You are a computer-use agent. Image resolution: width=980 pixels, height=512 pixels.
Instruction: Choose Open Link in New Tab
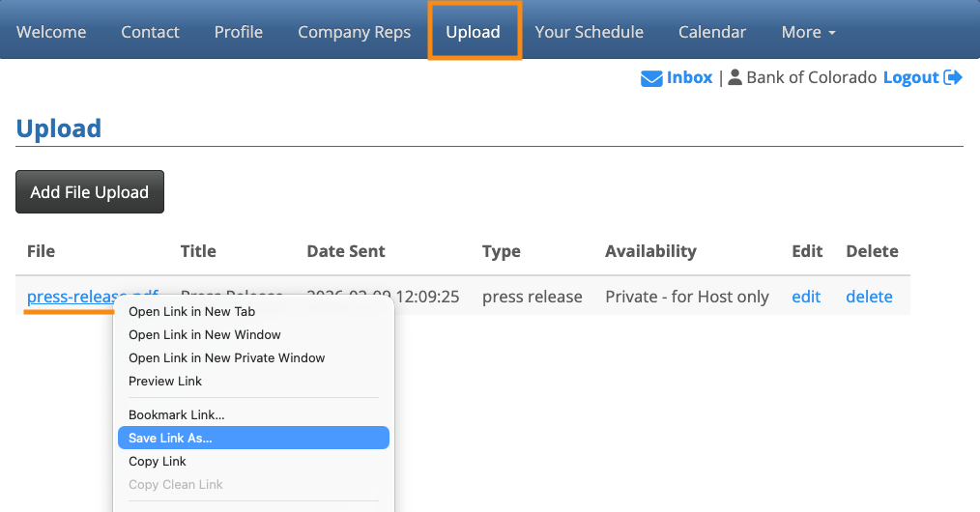(x=191, y=312)
